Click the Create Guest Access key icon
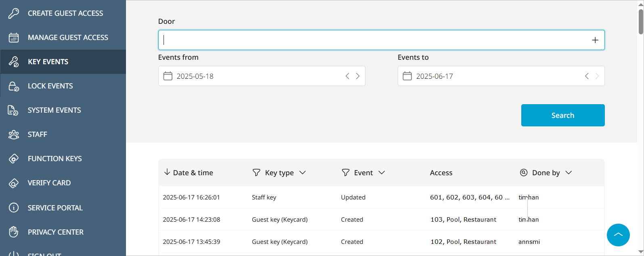644x256 pixels. click(14, 13)
